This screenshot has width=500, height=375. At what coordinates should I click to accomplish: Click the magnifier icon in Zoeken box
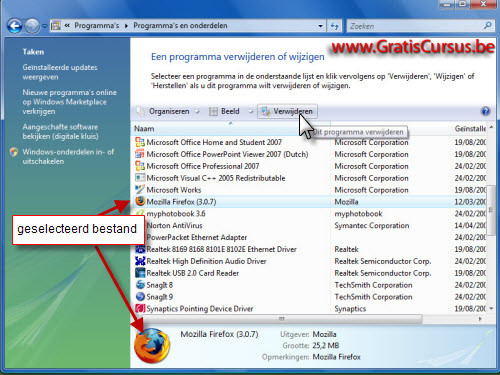tap(488, 25)
